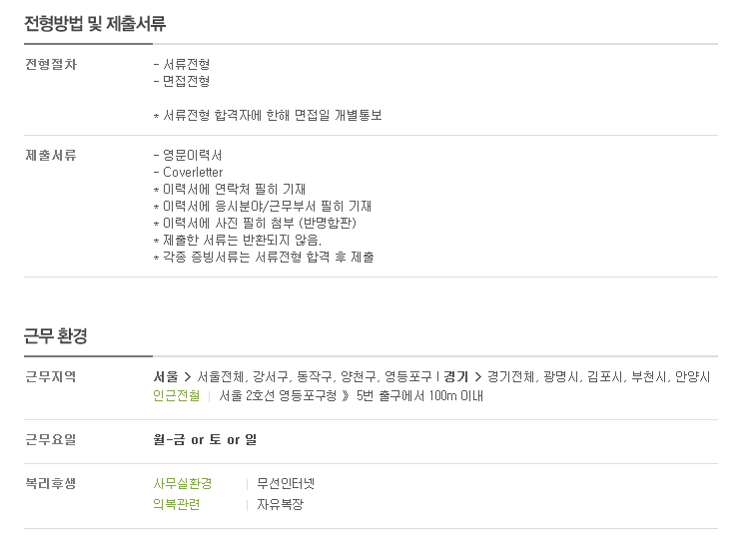This screenshot has width=756, height=552.
Task: Click the 영문이력서 line item
Action: (188, 156)
